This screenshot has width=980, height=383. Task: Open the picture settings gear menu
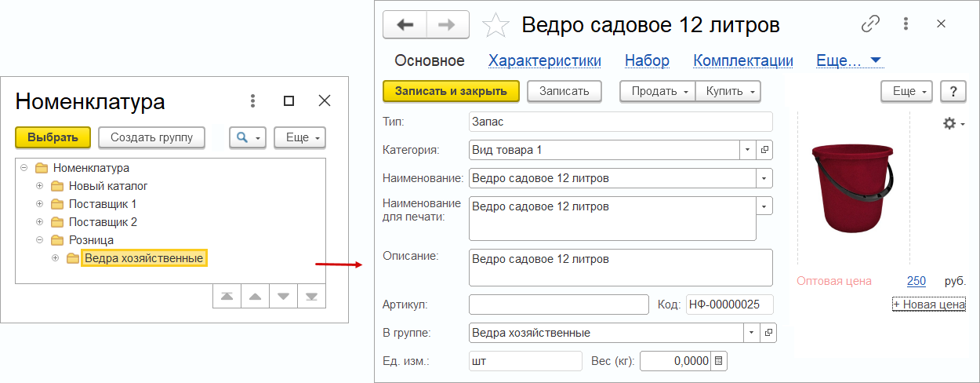(x=953, y=124)
